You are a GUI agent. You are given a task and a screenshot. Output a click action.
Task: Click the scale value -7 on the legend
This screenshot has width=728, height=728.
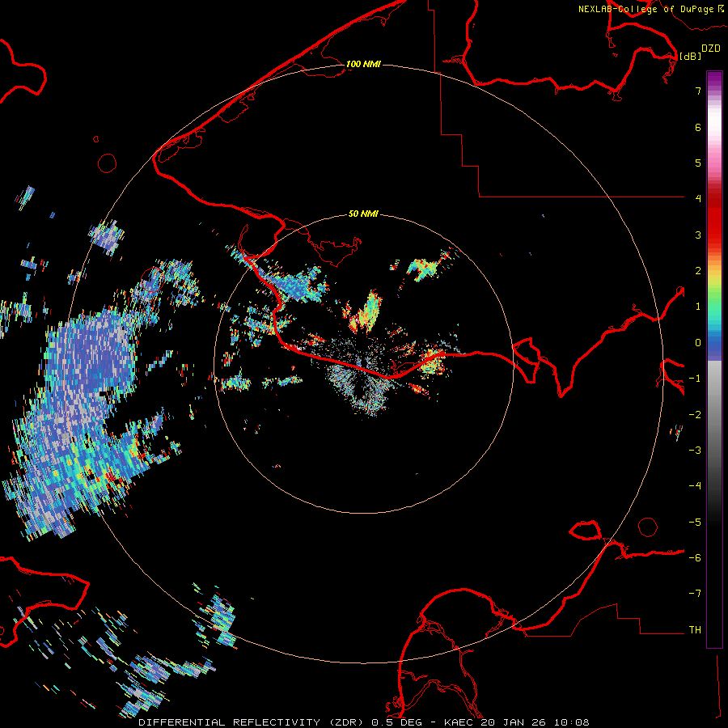click(x=695, y=594)
